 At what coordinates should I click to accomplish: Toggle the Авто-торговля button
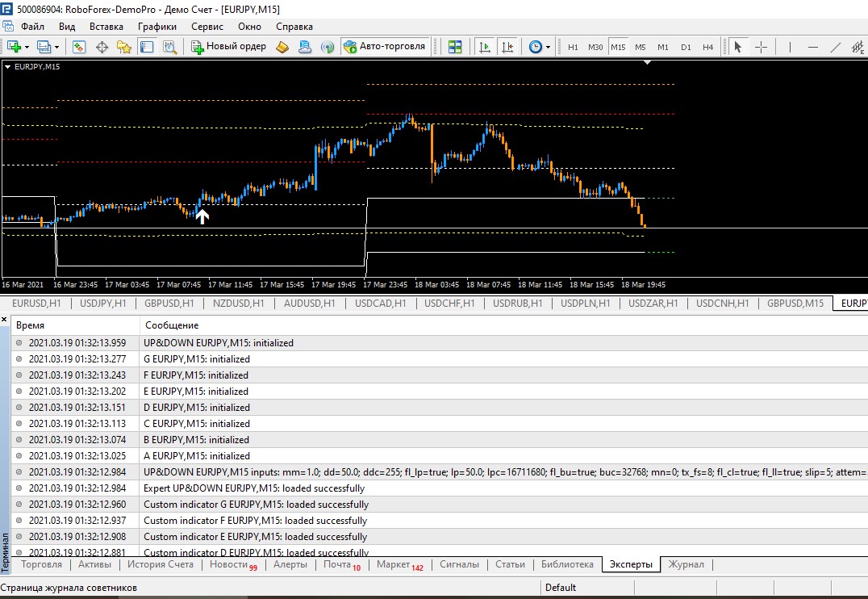tap(386, 47)
